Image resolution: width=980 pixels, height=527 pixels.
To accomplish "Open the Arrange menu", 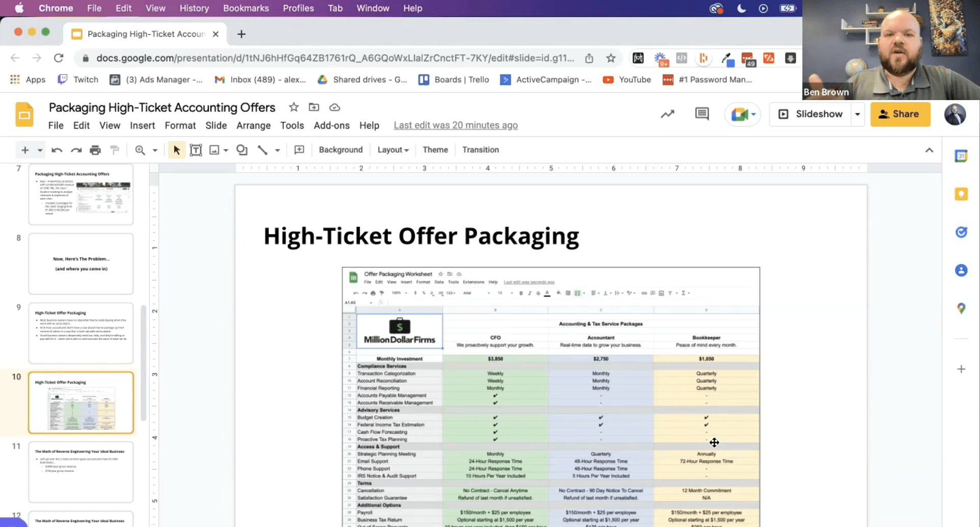I will [254, 125].
